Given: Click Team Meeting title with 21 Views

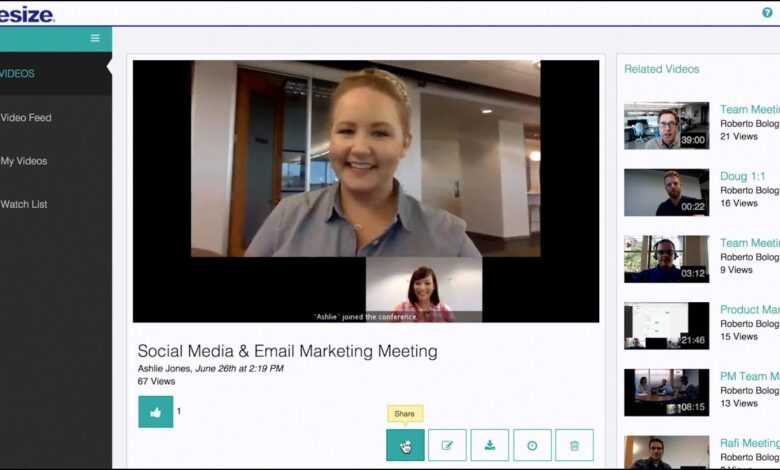Looking at the screenshot, I should 750,109.
